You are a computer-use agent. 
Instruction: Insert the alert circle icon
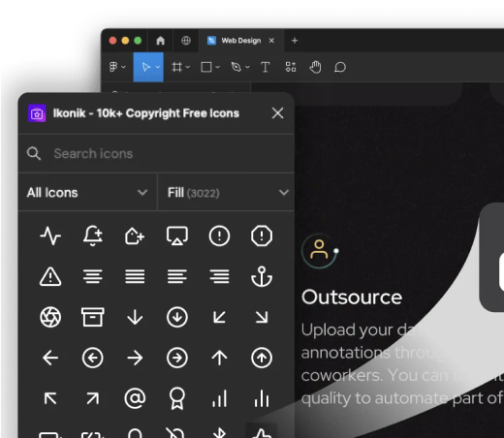(x=219, y=236)
